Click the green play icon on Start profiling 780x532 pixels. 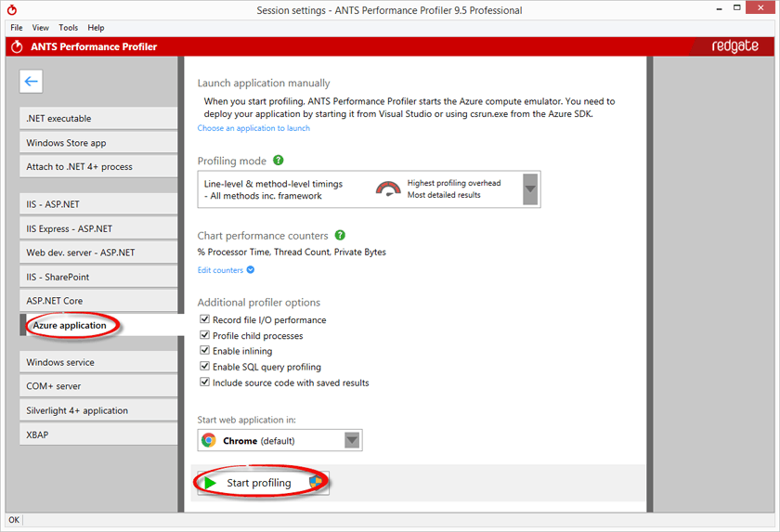pos(211,483)
